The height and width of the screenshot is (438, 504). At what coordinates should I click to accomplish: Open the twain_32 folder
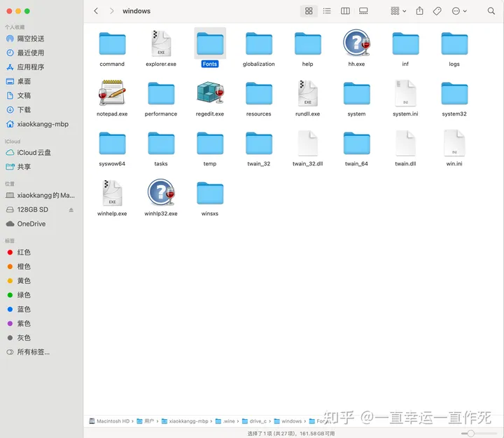click(259, 144)
